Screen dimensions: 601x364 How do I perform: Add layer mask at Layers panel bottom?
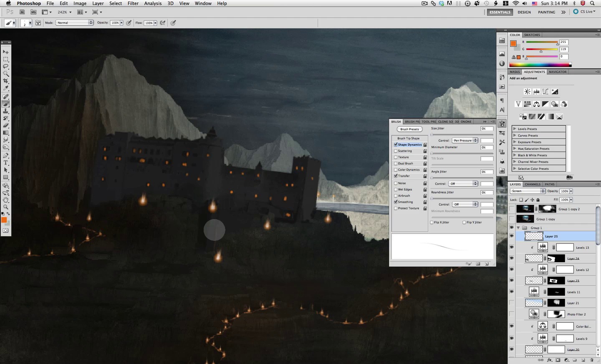[558, 360]
